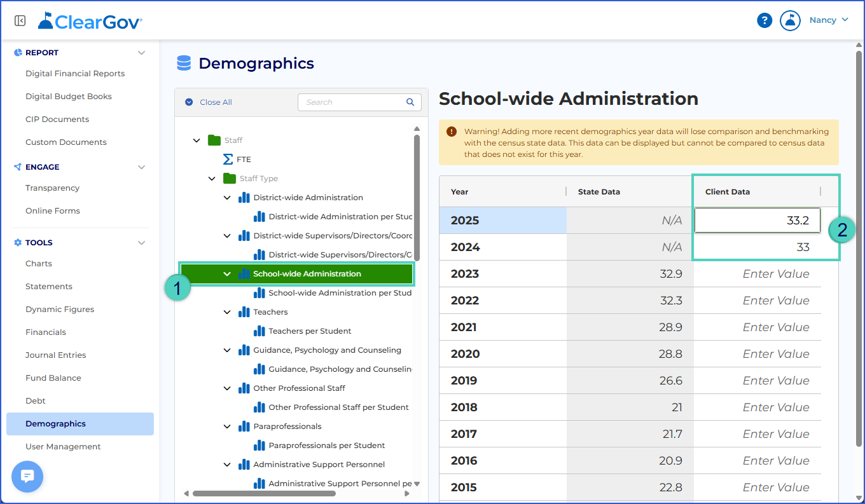Collapse the Staff folder chevron
Image resolution: width=865 pixels, height=504 pixels.
[197, 140]
